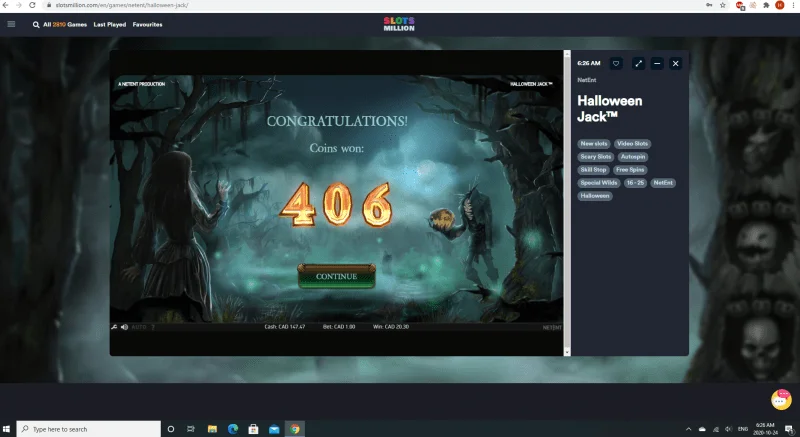Open browser extensions puzzle icon
This screenshot has width=800, height=437.
(x=766, y=5)
